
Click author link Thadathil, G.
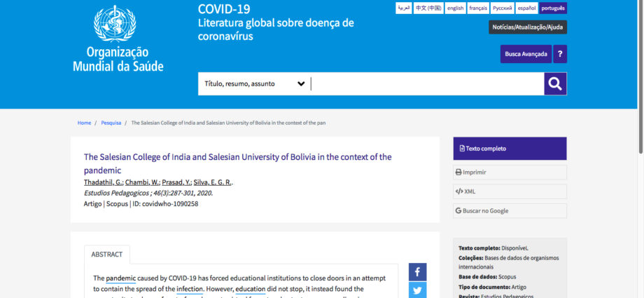coord(103,182)
